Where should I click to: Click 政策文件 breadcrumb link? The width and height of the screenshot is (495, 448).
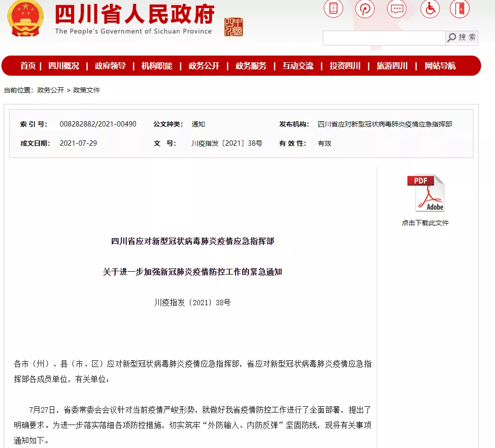point(86,90)
